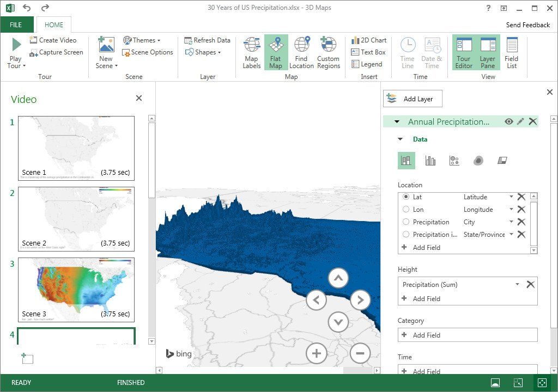Toggle Map Labels on the map
Screen dimensions: 558x392
[251, 52]
